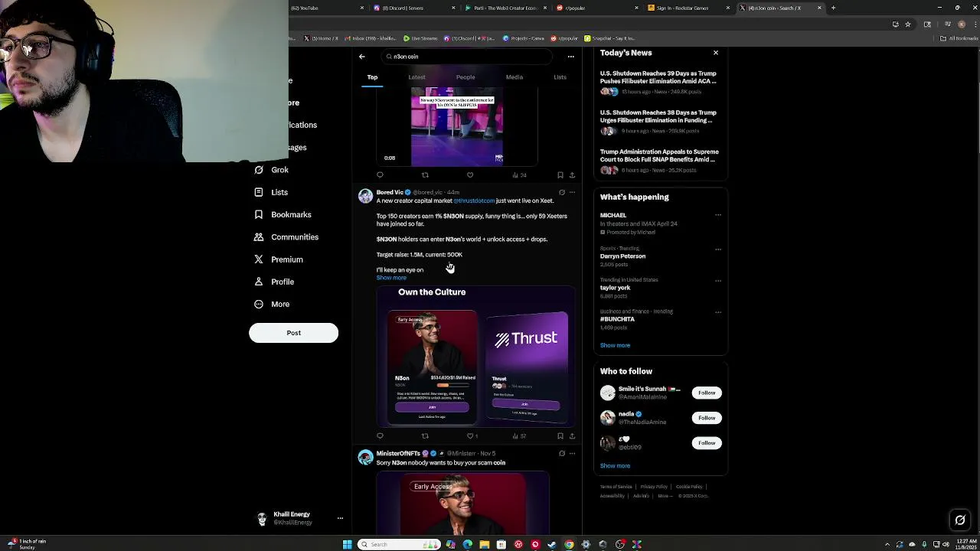Click the n3on coin search field
980x551 pixels.
click(x=467, y=57)
